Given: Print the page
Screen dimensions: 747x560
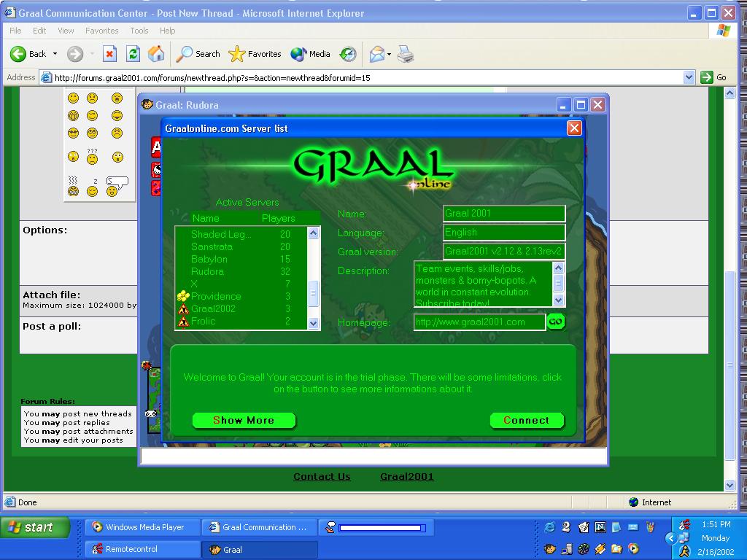Looking at the screenshot, I should point(406,54).
